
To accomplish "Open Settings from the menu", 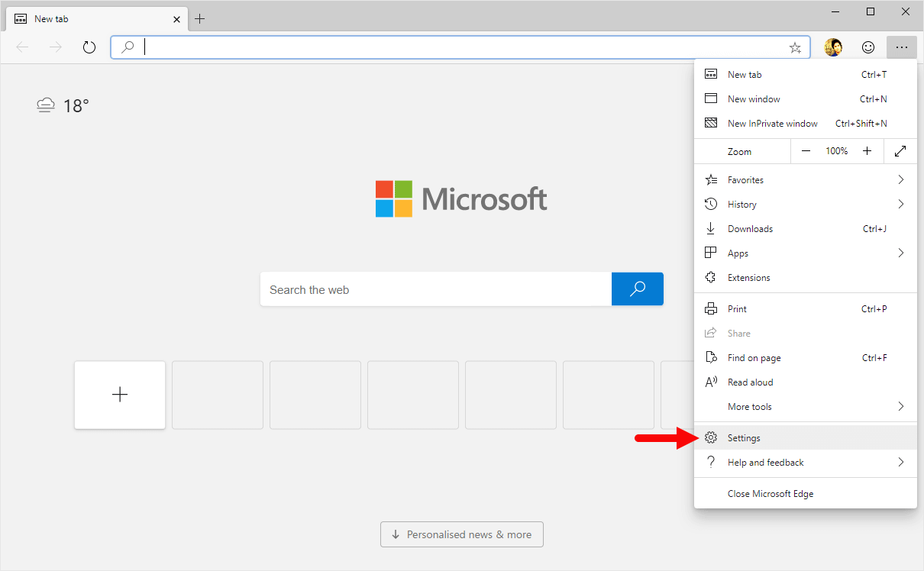I will point(806,437).
